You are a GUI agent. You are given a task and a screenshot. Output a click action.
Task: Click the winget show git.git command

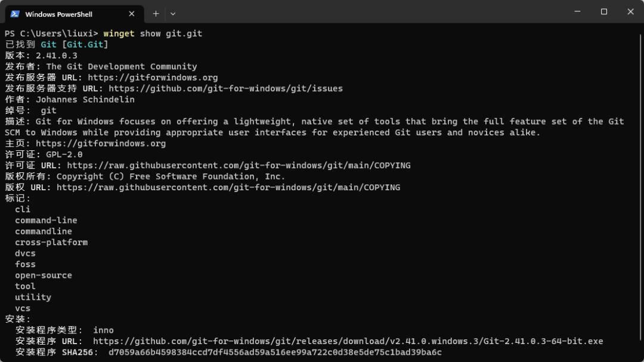pyautogui.click(x=153, y=33)
